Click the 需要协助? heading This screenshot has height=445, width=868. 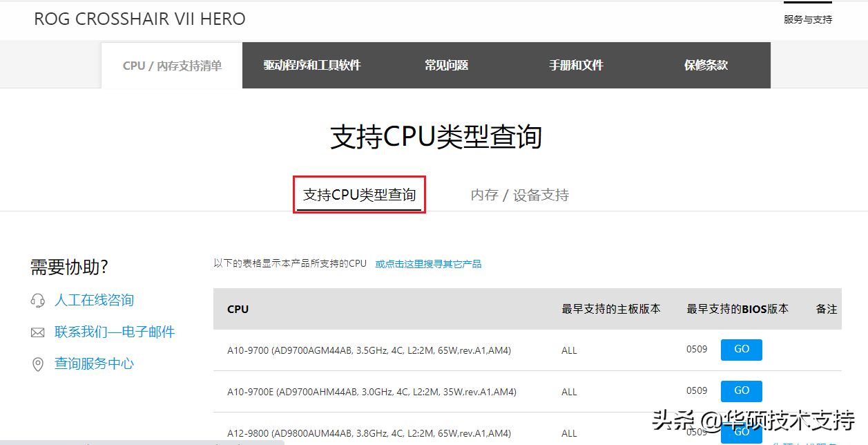(x=69, y=267)
